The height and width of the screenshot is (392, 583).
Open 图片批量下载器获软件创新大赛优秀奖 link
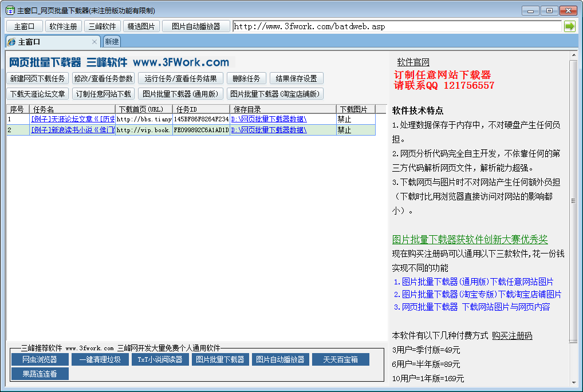click(x=470, y=239)
